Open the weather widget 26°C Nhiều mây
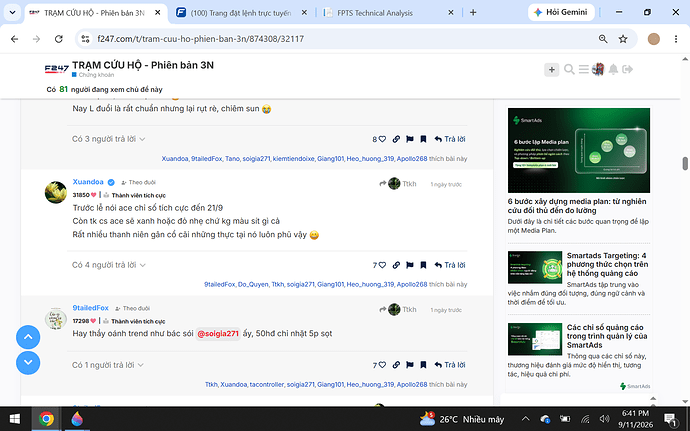This screenshot has height=431, width=690. 461,419
